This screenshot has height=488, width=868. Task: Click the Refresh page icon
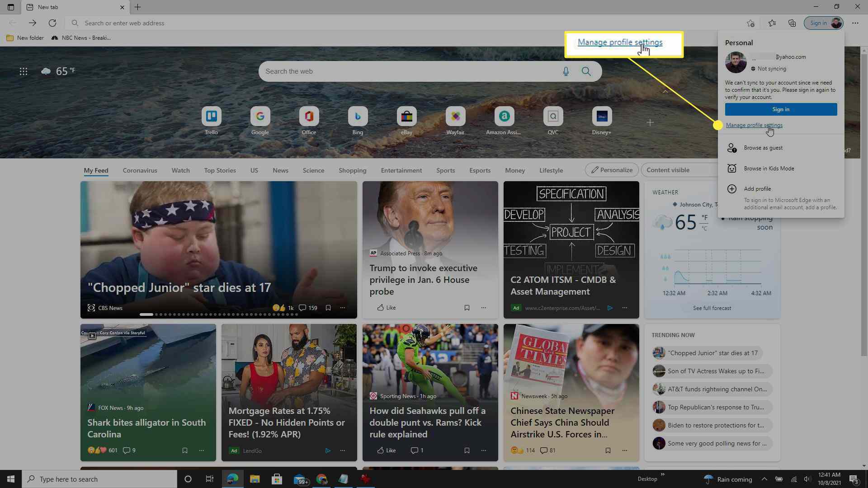[52, 23]
